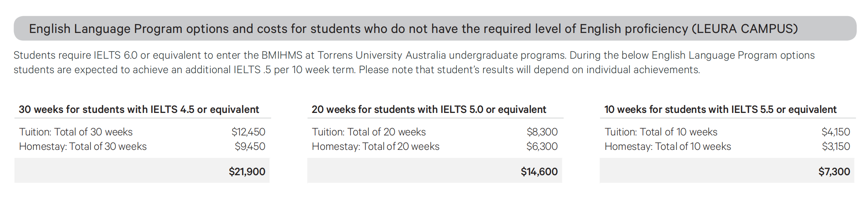The height and width of the screenshot is (217, 868).
Task: Click the $12,450 tuition amount
Action: click(248, 132)
